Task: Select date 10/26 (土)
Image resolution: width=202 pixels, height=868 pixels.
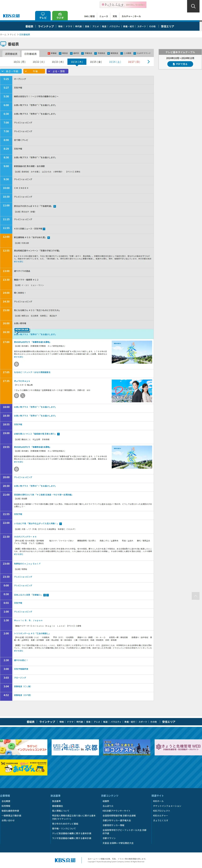Action: click(115, 62)
